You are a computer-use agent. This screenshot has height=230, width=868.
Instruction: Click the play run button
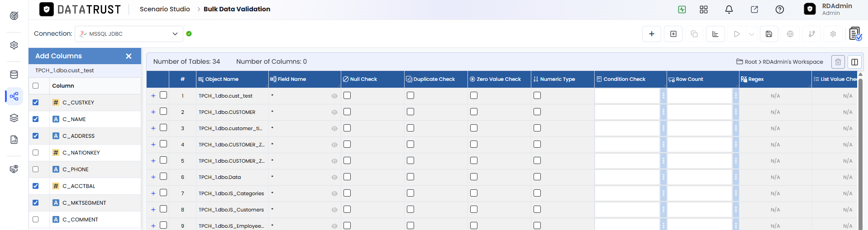737,34
